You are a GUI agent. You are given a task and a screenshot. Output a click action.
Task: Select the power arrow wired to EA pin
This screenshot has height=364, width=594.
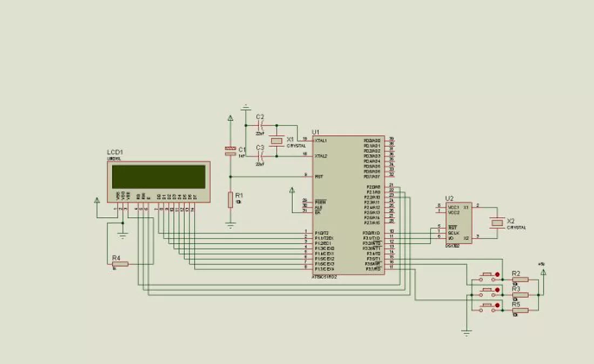(x=292, y=190)
